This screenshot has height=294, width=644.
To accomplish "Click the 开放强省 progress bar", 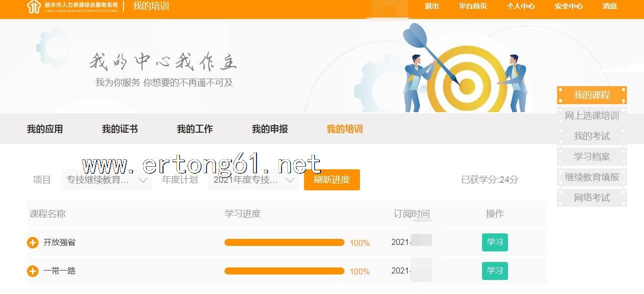I will [x=284, y=242].
